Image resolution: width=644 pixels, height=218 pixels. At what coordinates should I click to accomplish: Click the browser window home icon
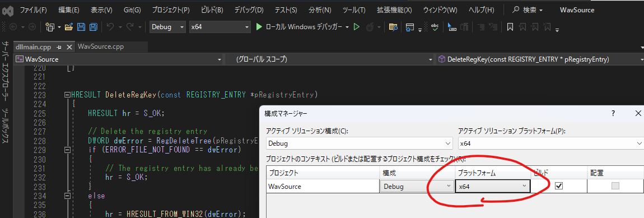tap(409, 27)
